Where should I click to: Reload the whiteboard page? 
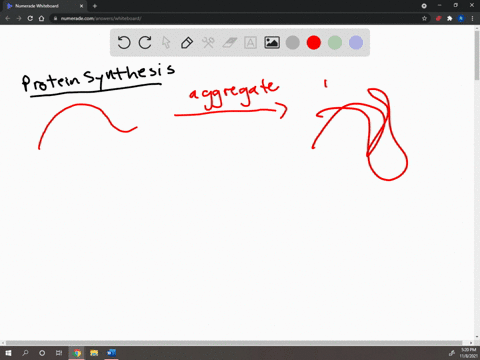[30, 18]
